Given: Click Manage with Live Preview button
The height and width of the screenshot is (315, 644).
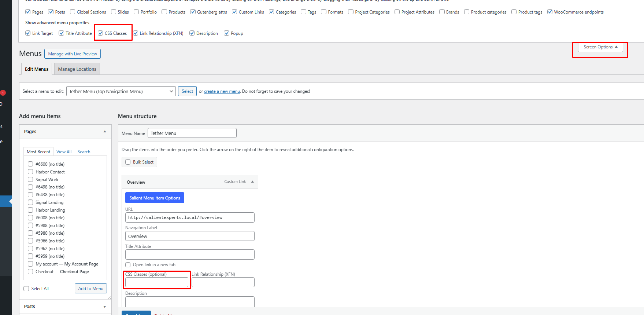Looking at the screenshot, I should coord(73,54).
